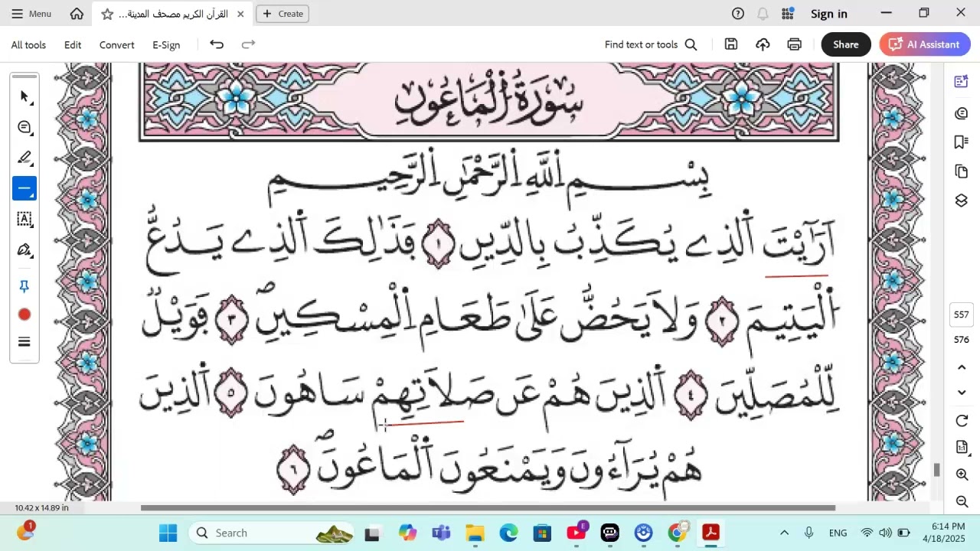This screenshot has width=980, height=551.
Task: Open Google Chrome from taskbar
Action: tap(677, 533)
